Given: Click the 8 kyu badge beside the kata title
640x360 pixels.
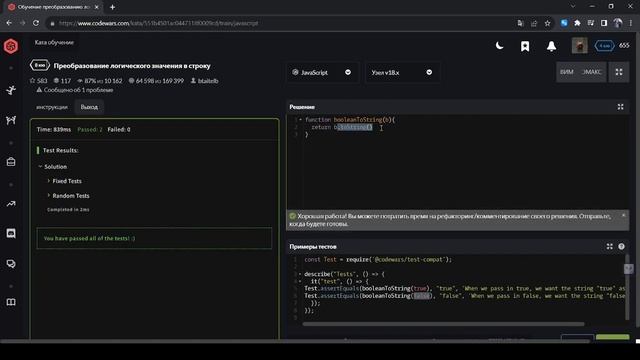Looking at the screenshot, I should [40, 65].
